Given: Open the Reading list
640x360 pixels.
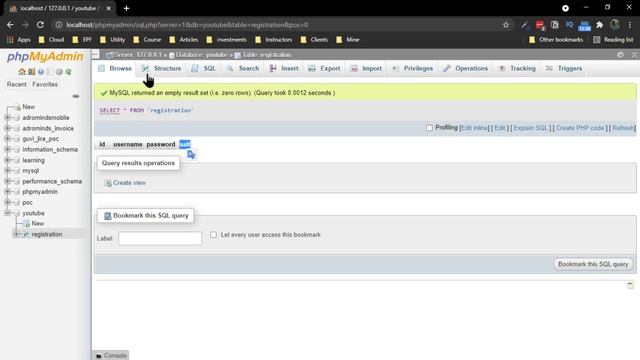Looking at the screenshot, I should 613,40.
